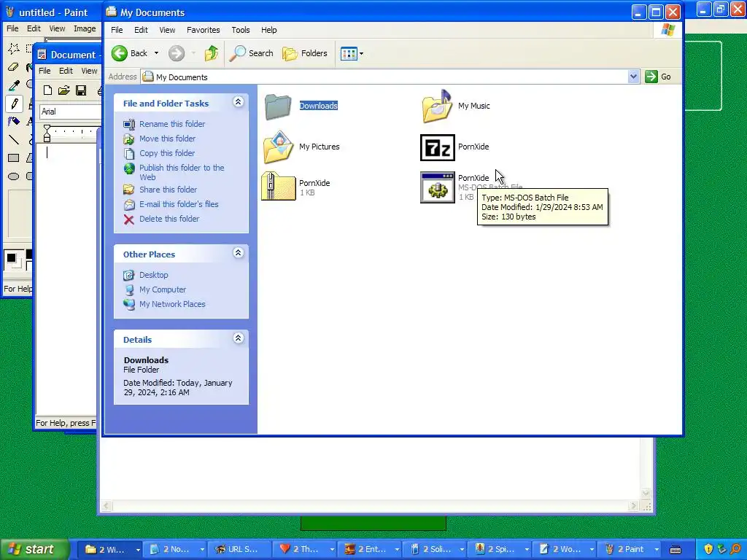Click the black foreground color box in Paint
The height and width of the screenshot is (560, 747).
(12, 259)
